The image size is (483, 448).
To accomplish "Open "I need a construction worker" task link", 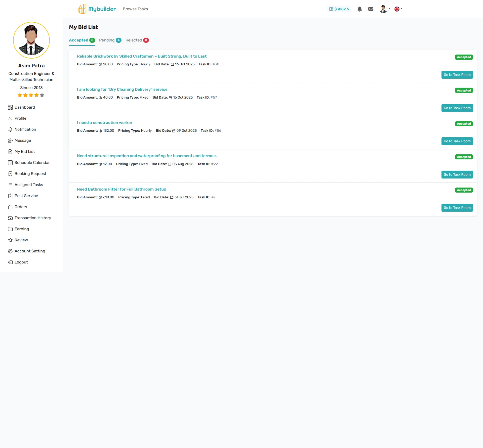I will point(104,123).
